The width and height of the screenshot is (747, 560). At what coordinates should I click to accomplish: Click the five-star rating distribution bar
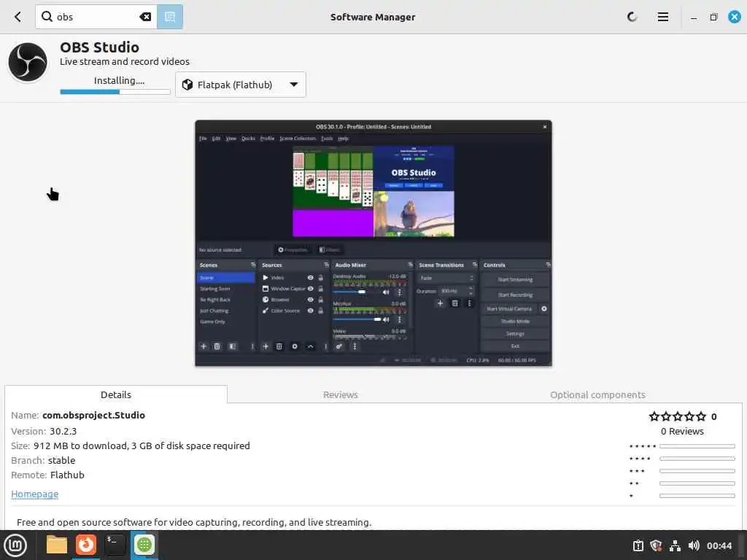(697, 446)
